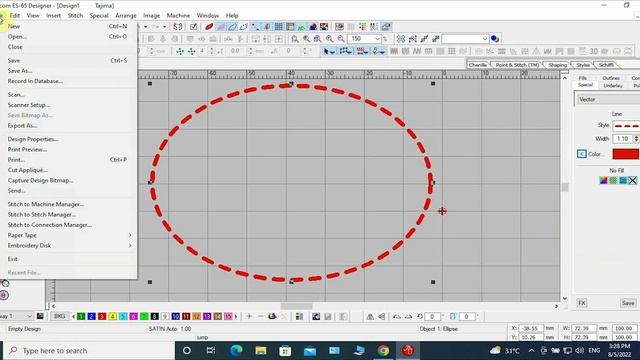Click the arrow select object tool
Image resolution: width=640 pixels, height=360 pixels.
pos(329,51)
